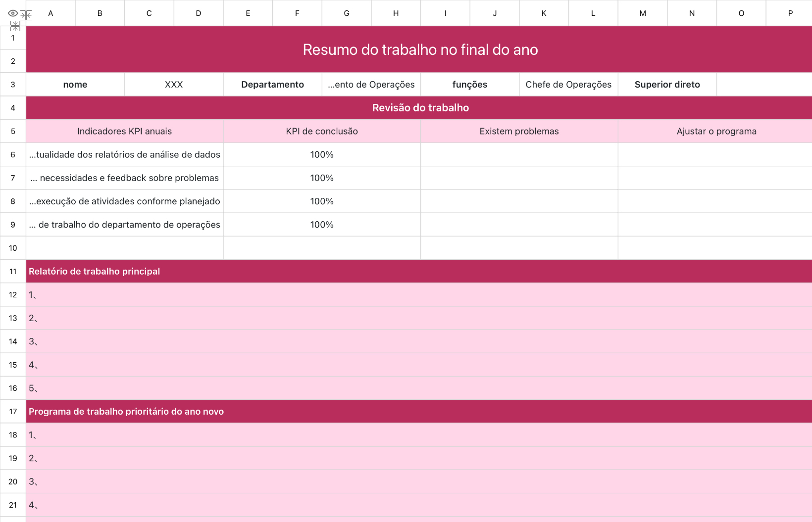Click item '3、' in row 20
This screenshot has height=522, width=812.
tap(419, 482)
